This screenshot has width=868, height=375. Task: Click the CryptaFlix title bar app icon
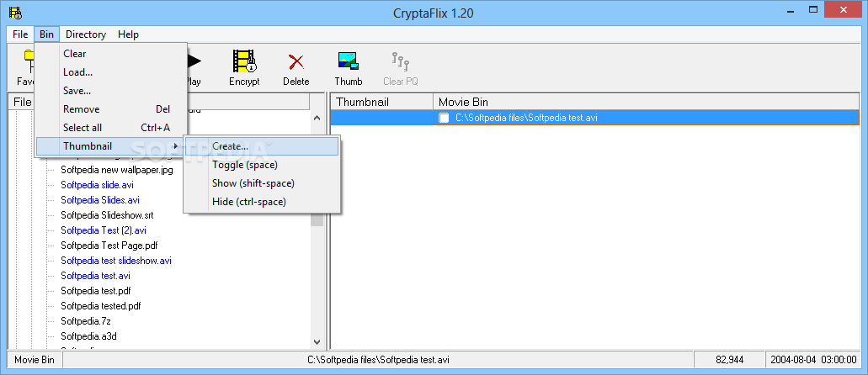(x=15, y=12)
